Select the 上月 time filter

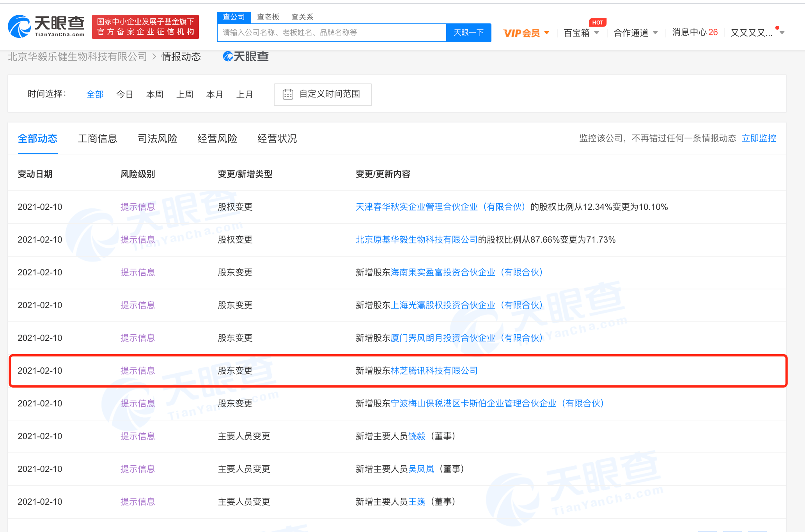coord(245,94)
